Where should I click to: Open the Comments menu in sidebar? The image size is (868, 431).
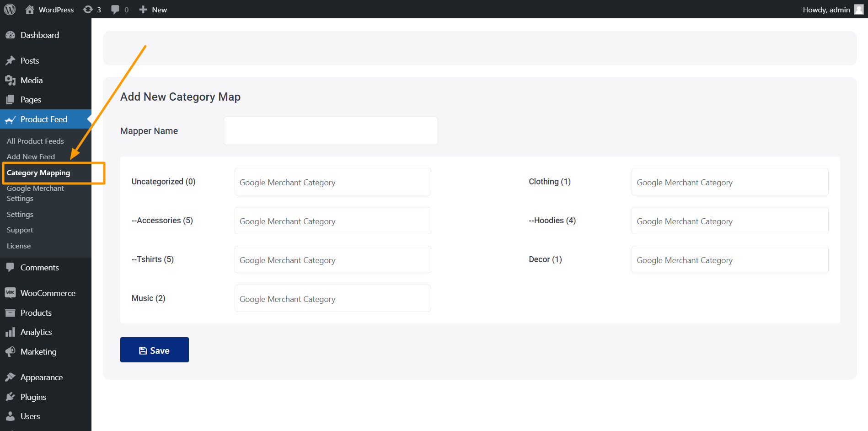[46, 268]
